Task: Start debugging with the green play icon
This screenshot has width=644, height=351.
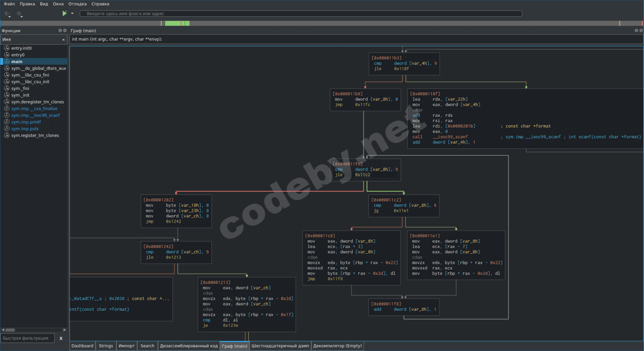Action: tap(64, 13)
